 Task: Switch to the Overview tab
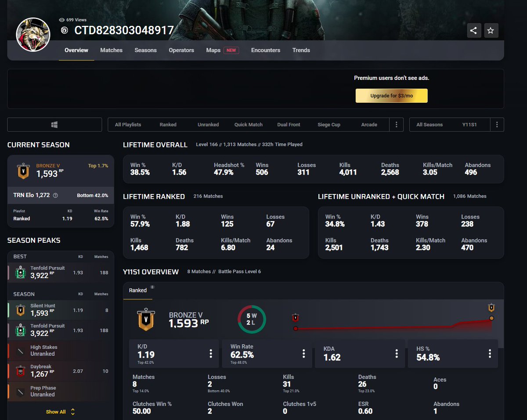pyautogui.click(x=76, y=50)
